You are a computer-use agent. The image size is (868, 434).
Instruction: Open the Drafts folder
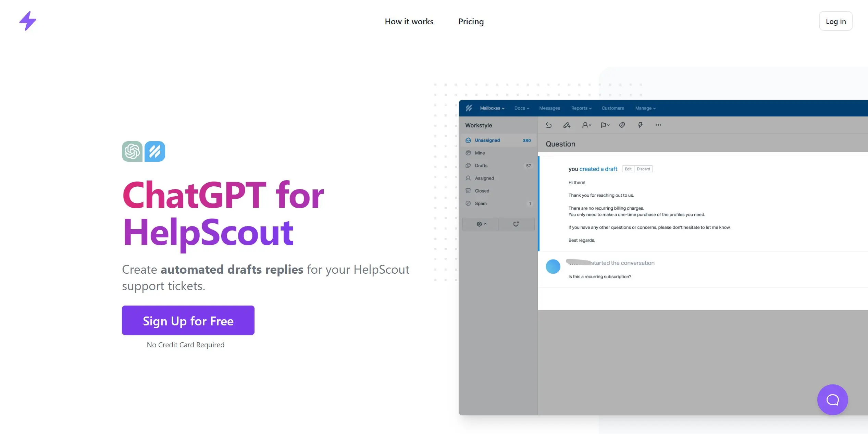click(498, 166)
